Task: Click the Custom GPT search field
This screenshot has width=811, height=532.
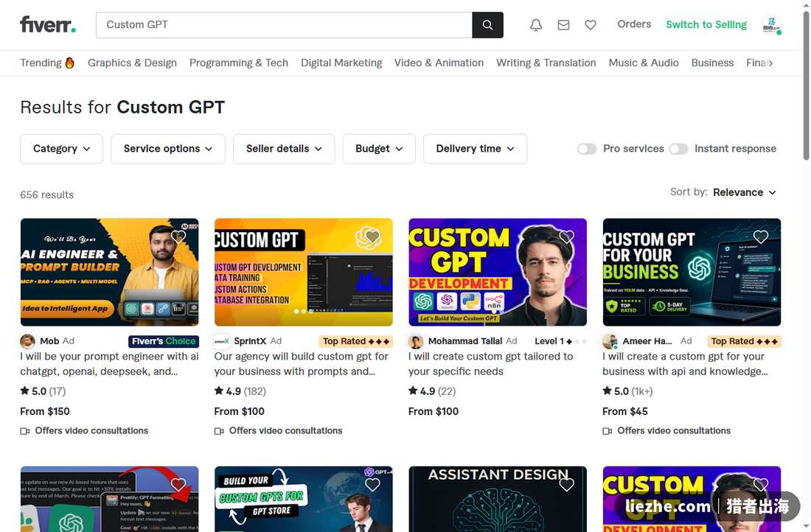Action: coord(284,25)
